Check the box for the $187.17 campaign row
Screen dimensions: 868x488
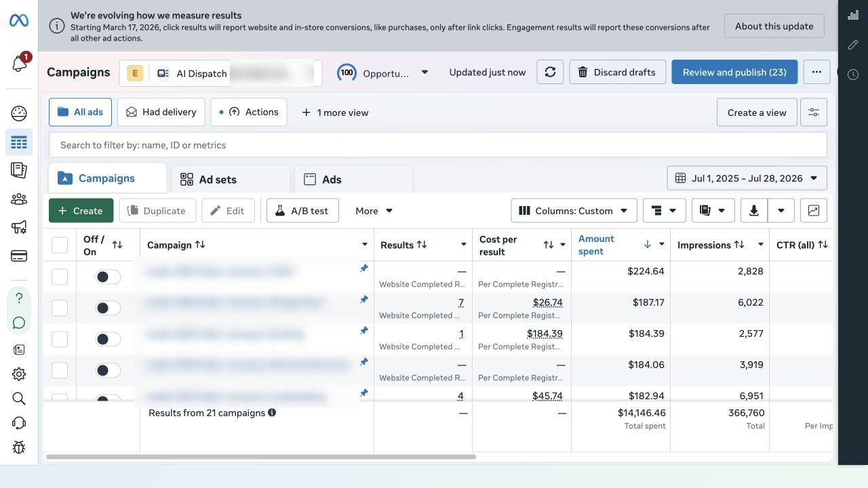click(x=60, y=308)
